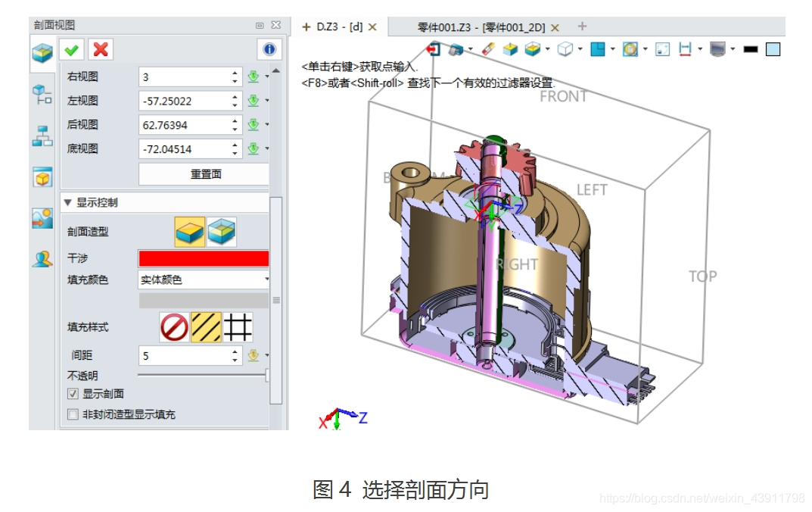
Task: Float the 剖面视图 panel with dock button
Action: tap(260, 26)
